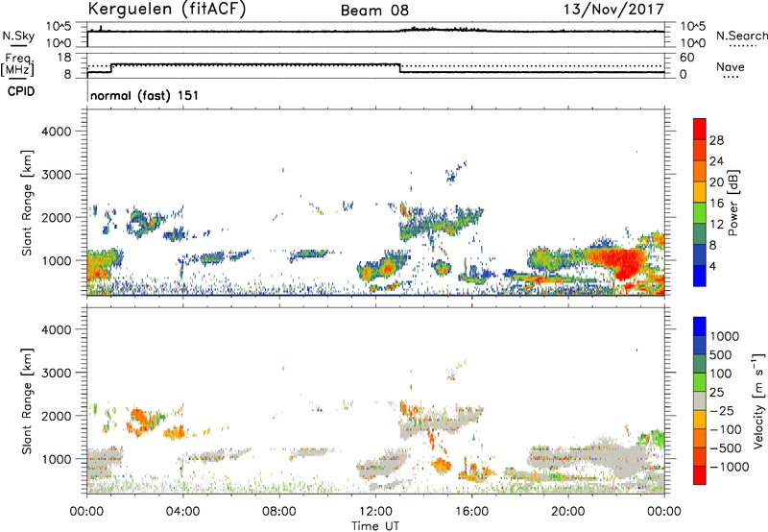Click the strong red echo patch in Power panel

tap(618, 261)
